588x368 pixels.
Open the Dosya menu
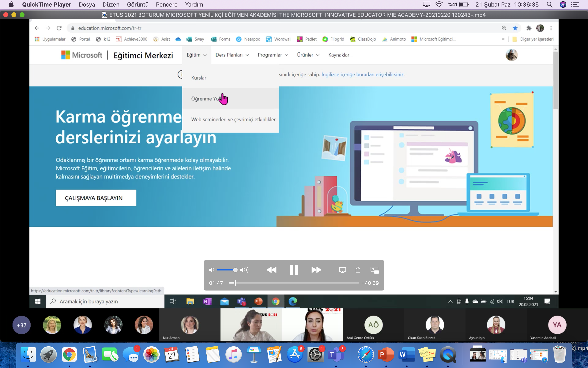tap(87, 4)
